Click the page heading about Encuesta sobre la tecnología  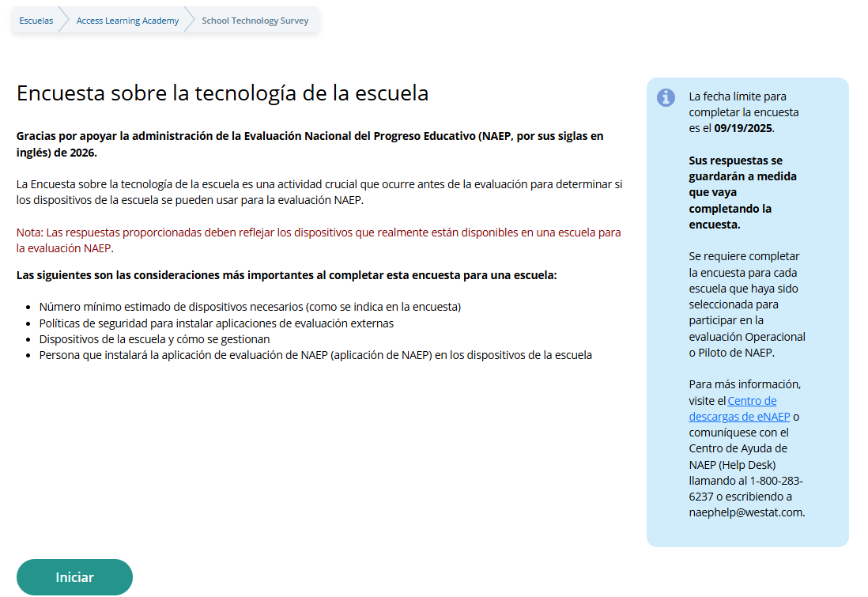click(x=222, y=93)
